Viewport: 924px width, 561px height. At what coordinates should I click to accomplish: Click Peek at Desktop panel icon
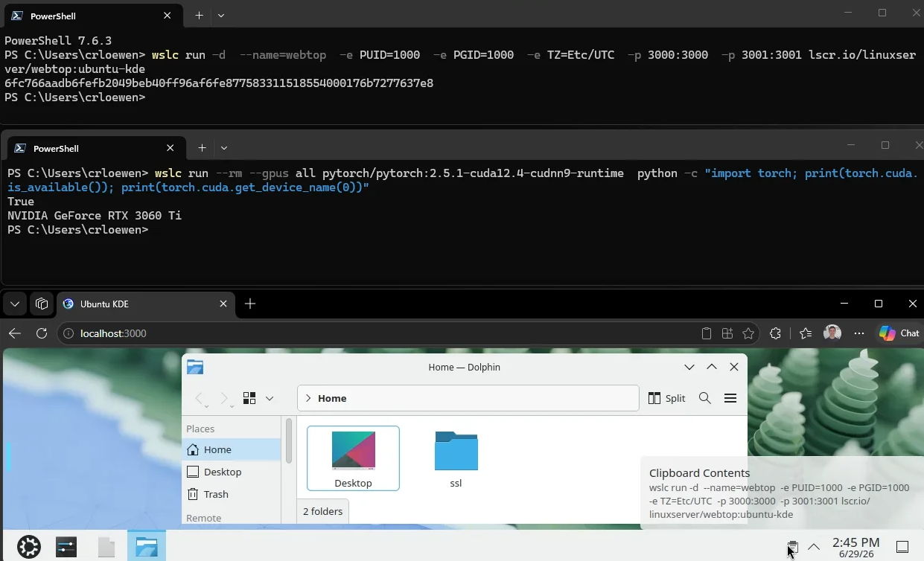[902, 547]
